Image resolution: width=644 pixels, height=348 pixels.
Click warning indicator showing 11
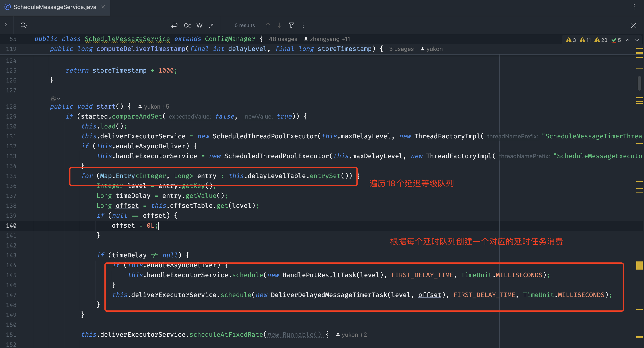pyautogui.click(x=585, y=40)
